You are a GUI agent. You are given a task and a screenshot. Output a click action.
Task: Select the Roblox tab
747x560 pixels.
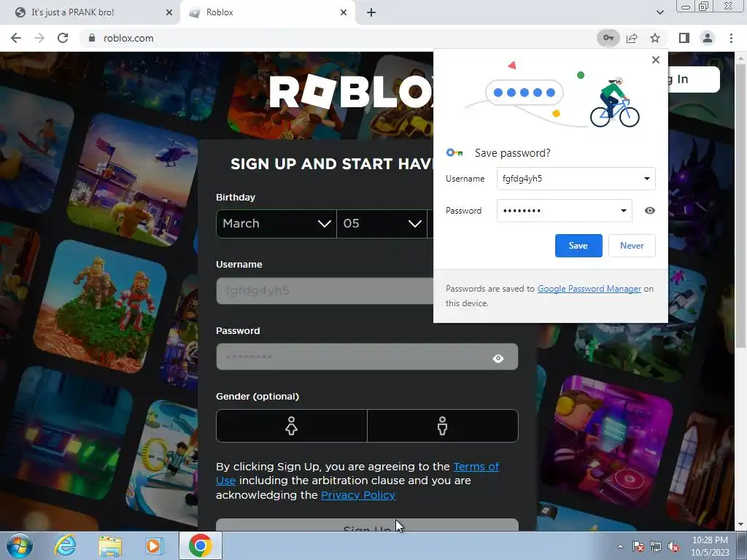[x=267, y=12]
